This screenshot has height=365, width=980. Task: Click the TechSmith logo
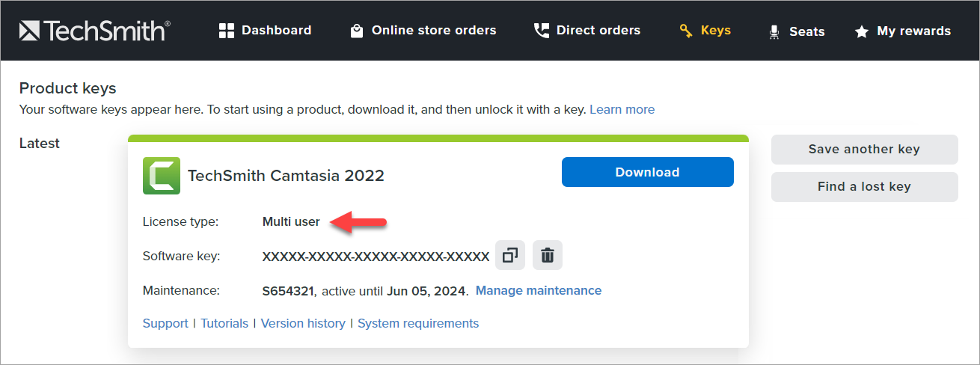click(95, 31)
